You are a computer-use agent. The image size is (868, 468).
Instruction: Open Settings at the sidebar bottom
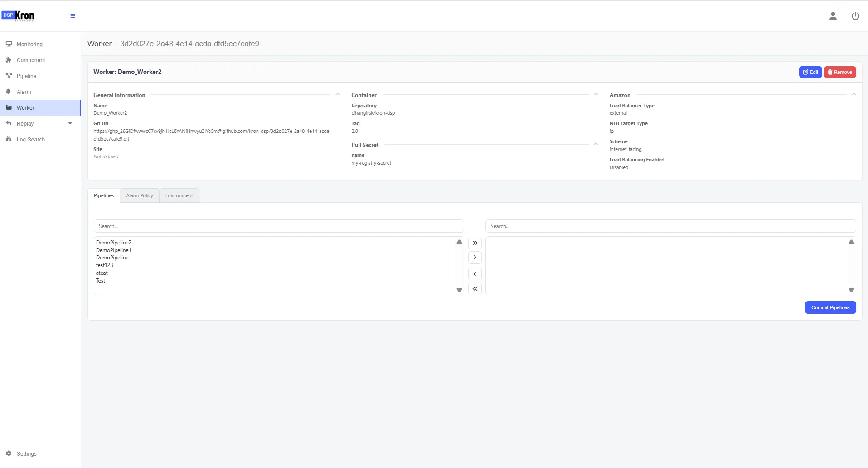(40, 454)
